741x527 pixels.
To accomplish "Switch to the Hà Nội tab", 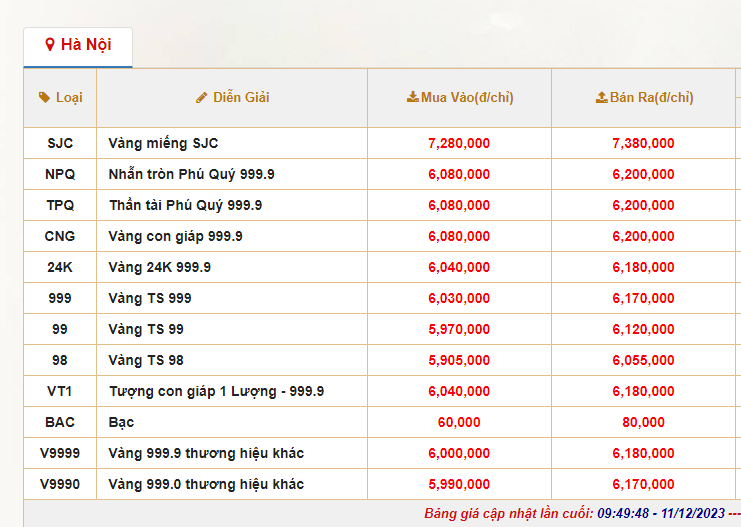I will click(x=78, y=45).
